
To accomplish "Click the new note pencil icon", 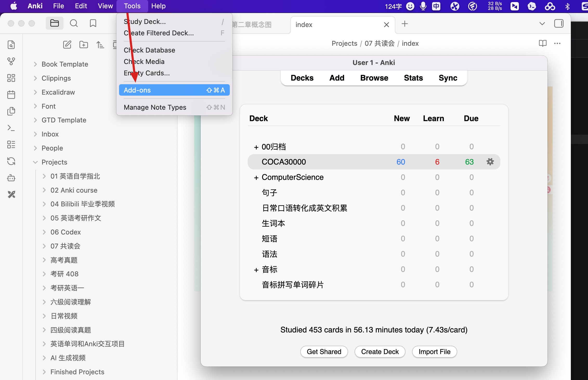I will [x=67, y=45].
